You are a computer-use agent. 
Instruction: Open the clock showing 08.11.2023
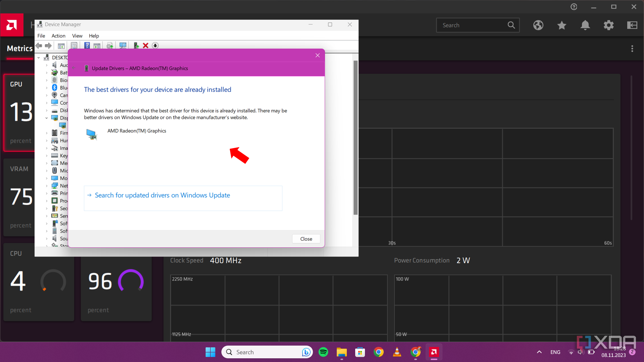(x=613, y=352)
